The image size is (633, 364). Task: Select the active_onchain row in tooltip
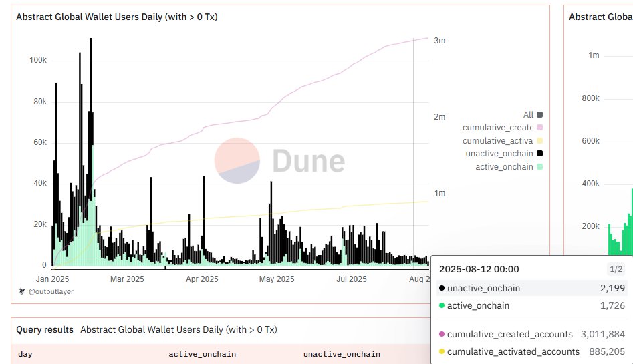pyautogui.click(x=531, y=305)
